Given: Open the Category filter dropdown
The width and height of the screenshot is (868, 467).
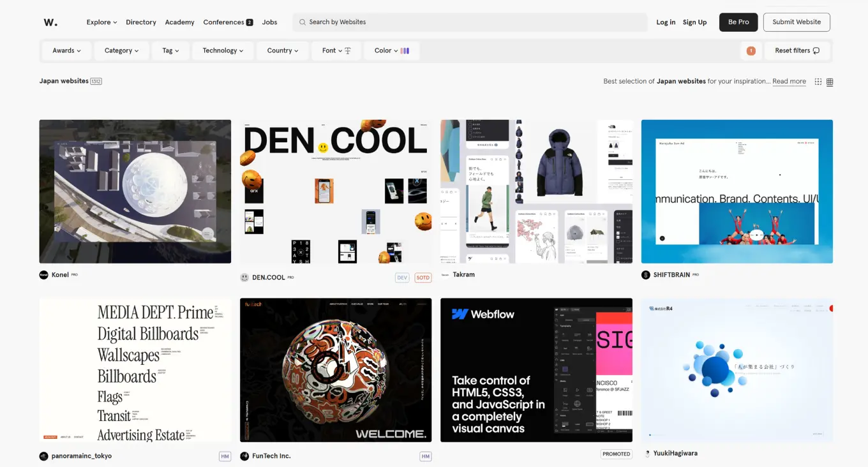Looking at the screenshot, I should (x=122, y=50).
